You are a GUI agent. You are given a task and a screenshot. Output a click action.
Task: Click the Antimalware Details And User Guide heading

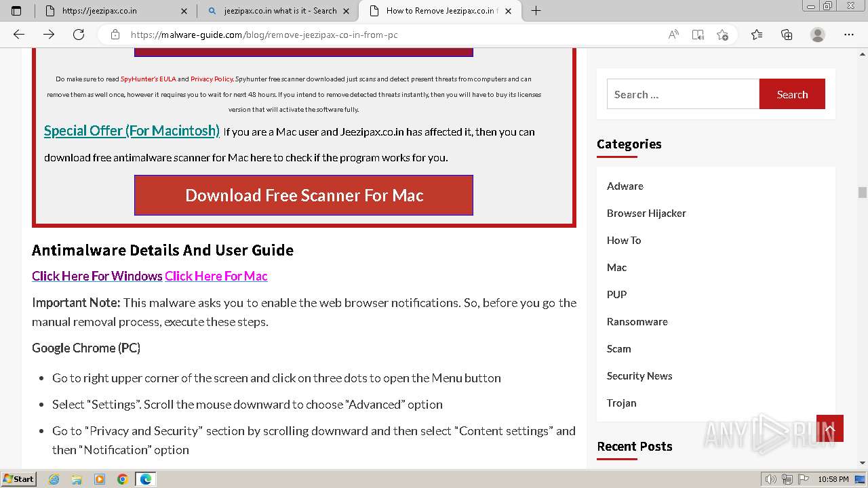coord(163,250)
